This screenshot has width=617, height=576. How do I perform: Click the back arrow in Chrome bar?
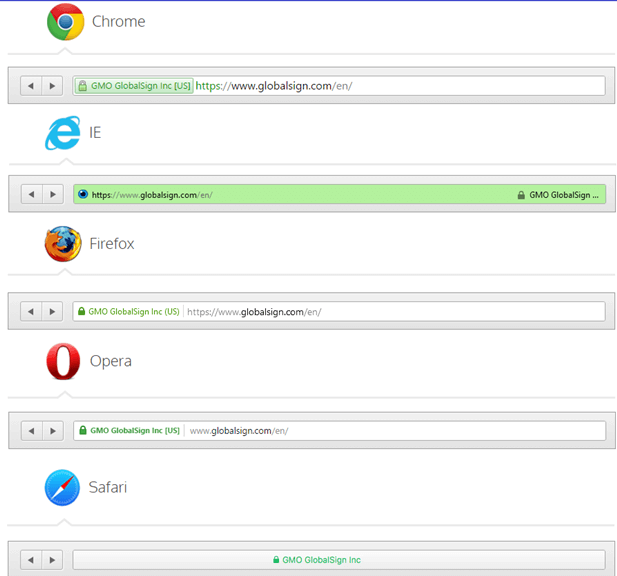(31, 86)
